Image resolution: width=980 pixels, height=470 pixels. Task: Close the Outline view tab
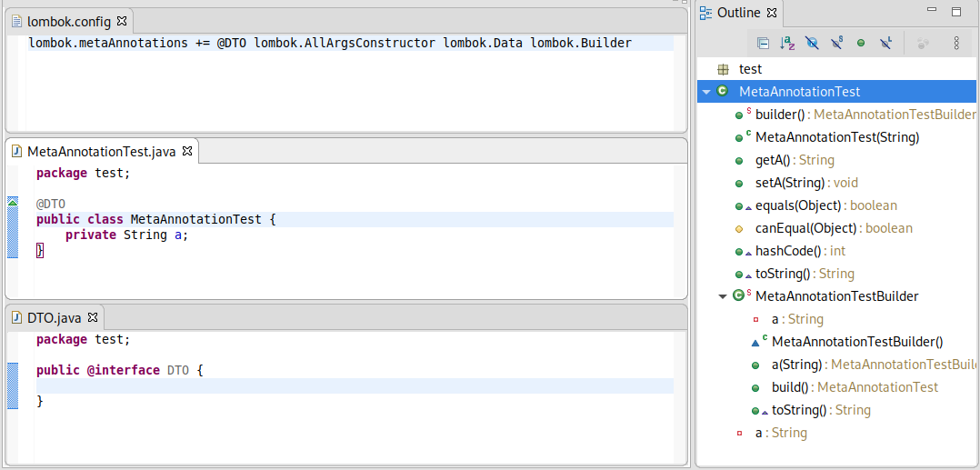[x=772, y=12]
